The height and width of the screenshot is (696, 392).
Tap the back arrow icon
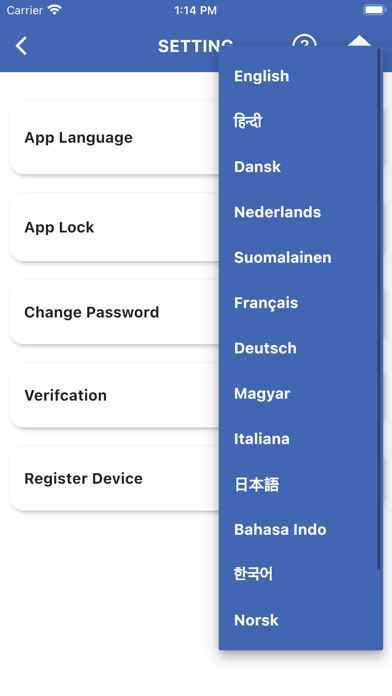21,46
